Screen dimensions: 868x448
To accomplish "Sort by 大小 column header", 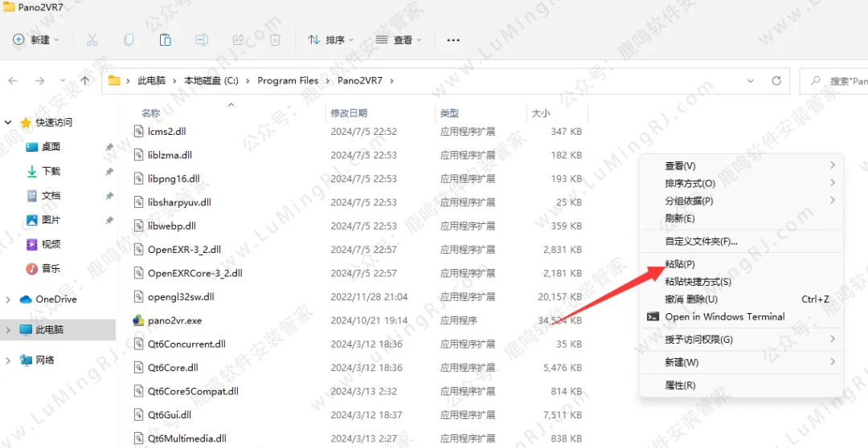I will 540,113.
